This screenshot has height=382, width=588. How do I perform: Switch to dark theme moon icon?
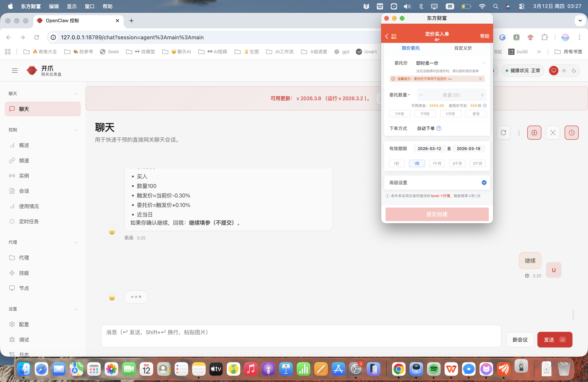574,70
